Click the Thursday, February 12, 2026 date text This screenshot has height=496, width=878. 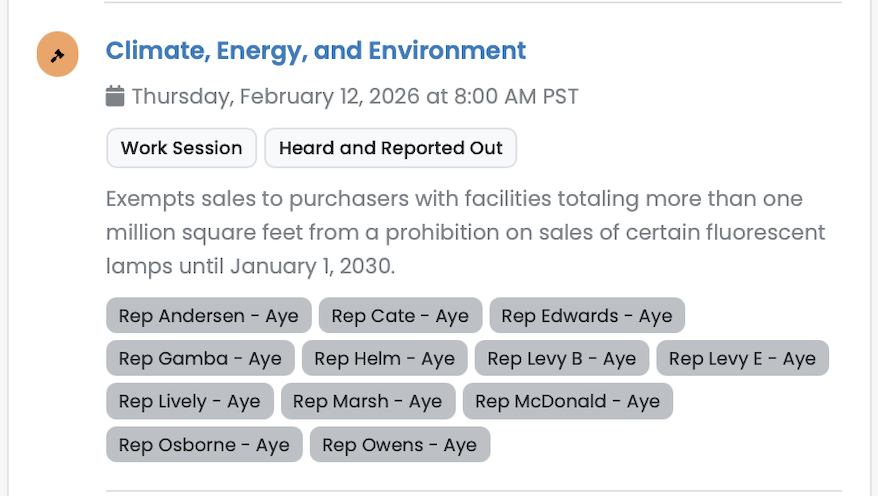point(355,97)
